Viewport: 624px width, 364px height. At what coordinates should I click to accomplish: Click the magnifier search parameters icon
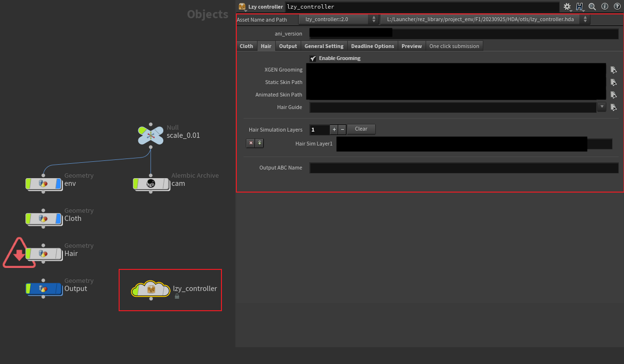(592, 7)
